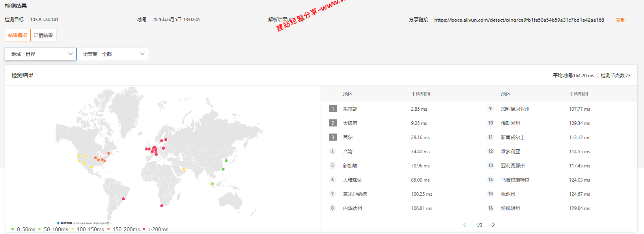Click the 新加坡 region text
Viewport: 644px width, 234px height.
(x=350, y=166)
